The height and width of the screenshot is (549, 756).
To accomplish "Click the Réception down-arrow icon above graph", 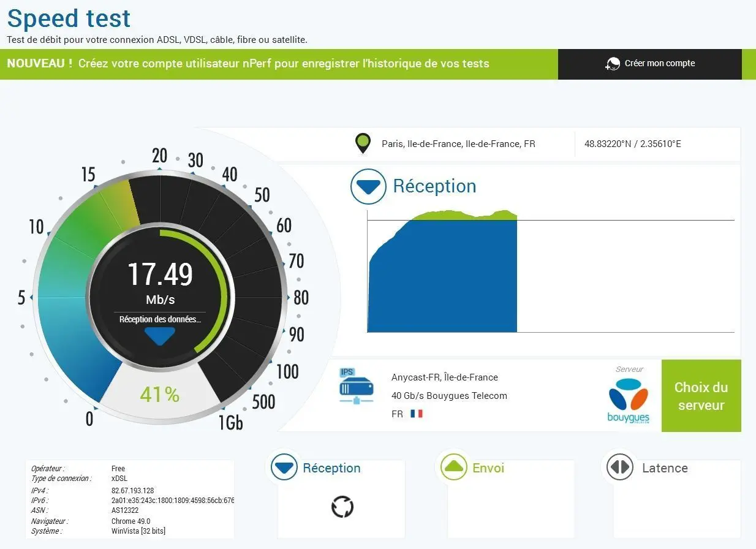I will (x=369, y=186).
